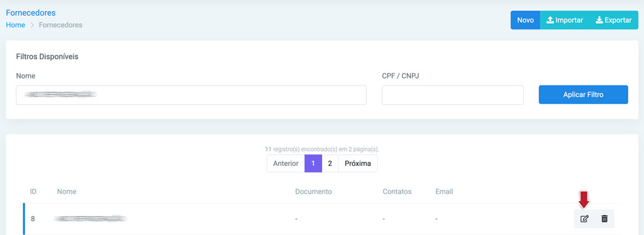Click the Email column header
This screenshot has width=644, height=235.
[x=444, y=192]
